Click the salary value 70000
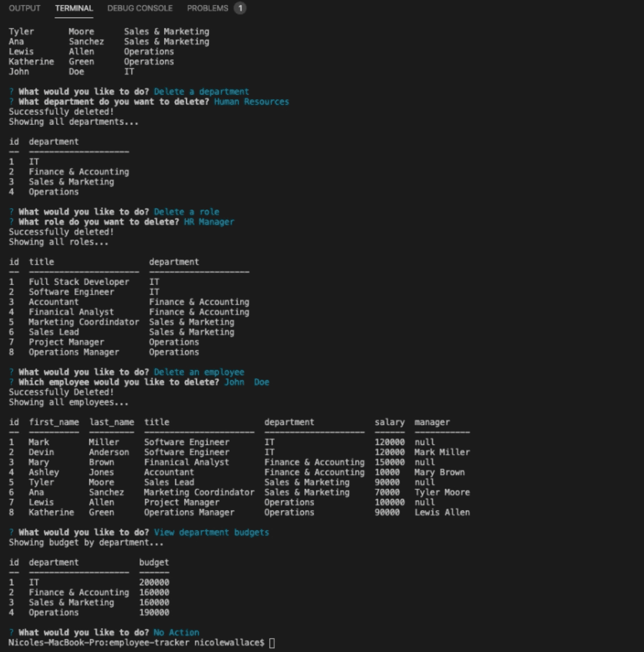 click(387, 493)
